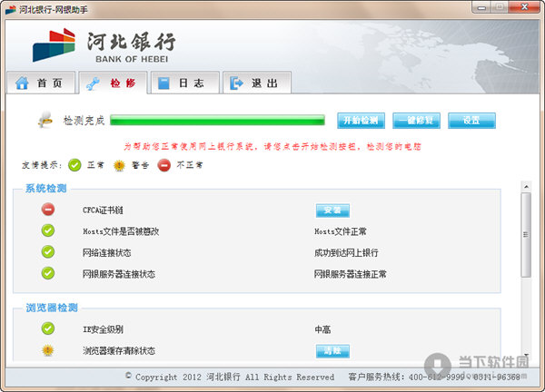Image resolution: width=545 pixels, height=392 pixels.
Task: Click the vertical scrollbar thumb
Action: [x=526, y=235]
